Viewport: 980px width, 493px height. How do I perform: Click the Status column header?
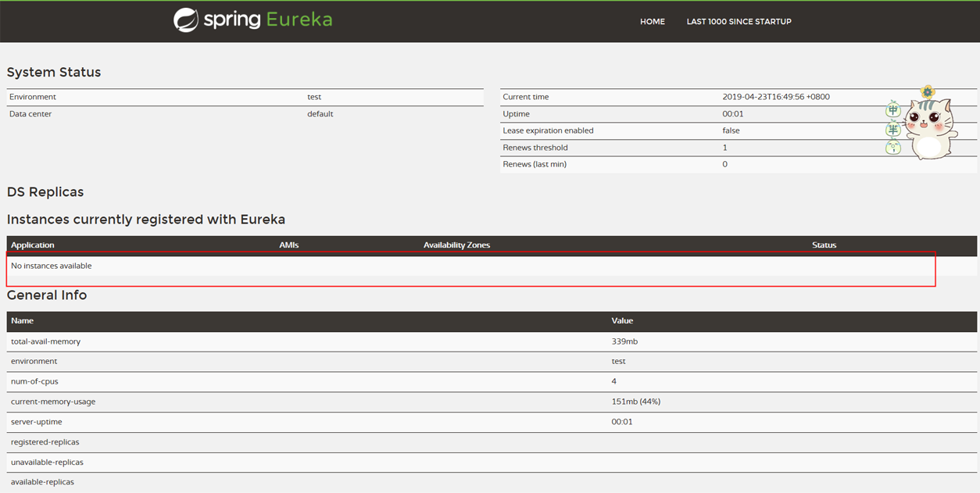(824, 245)
